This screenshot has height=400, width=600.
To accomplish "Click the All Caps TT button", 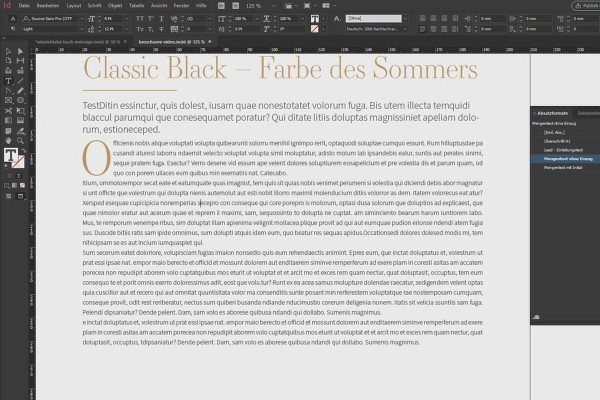I will [x=140, y=18].
